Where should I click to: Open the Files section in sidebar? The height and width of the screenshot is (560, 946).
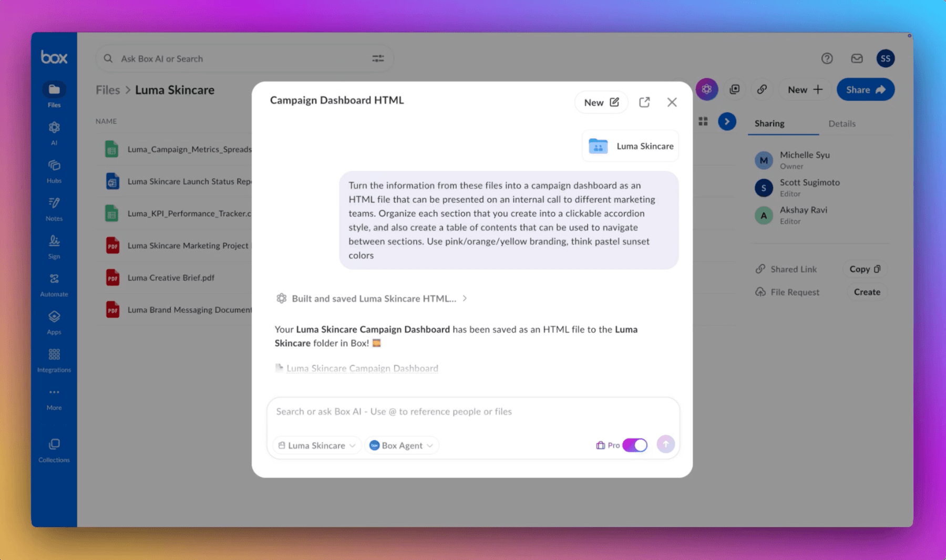[54, 95]
